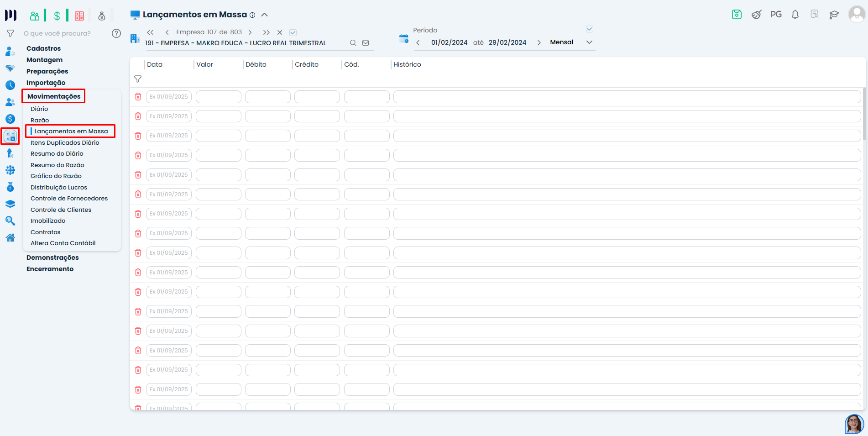Click the document search icon in top bar
This screenshot has height=436, width=868.
click(x=815, y=15)
